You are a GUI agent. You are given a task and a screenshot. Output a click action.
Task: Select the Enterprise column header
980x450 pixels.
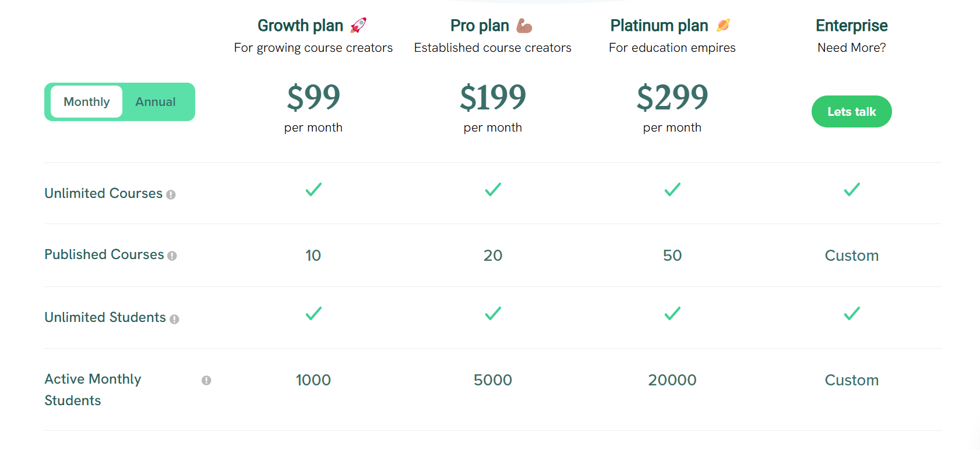coord(851,25)
